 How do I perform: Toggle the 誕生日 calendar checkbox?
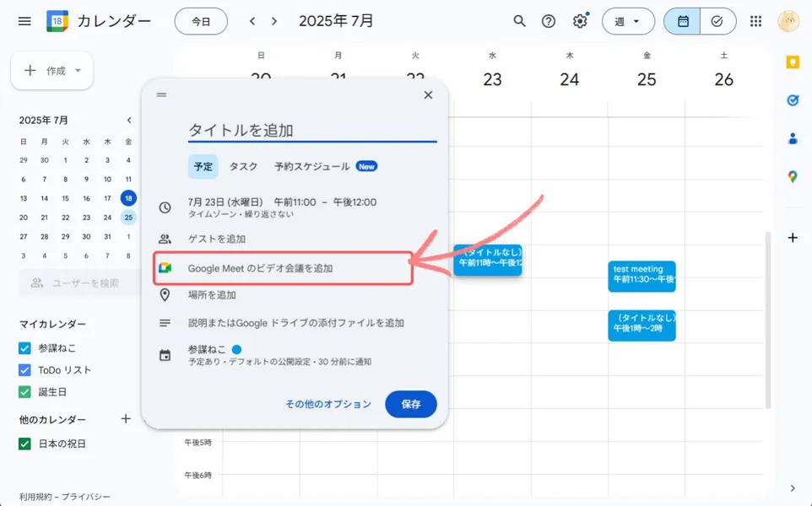point(24,391)
